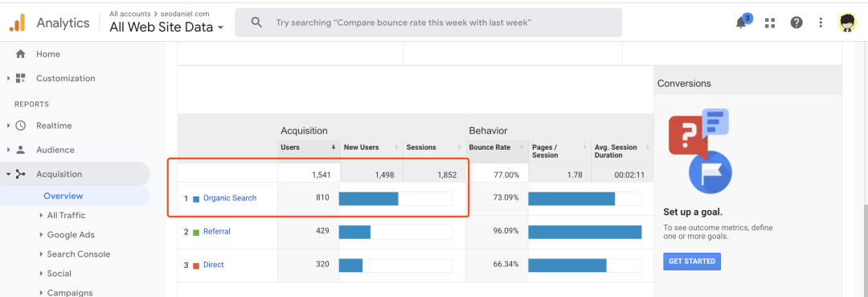The image size is (868, 297).
Task: Open the Google apps grid icon
Action: pyautogui.click(x=770, y=23)
